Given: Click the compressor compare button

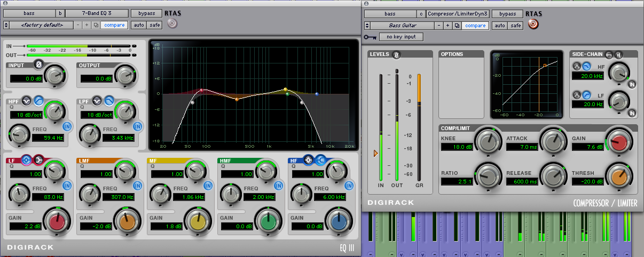Looking at the screenshot, I should coord(475,25).
